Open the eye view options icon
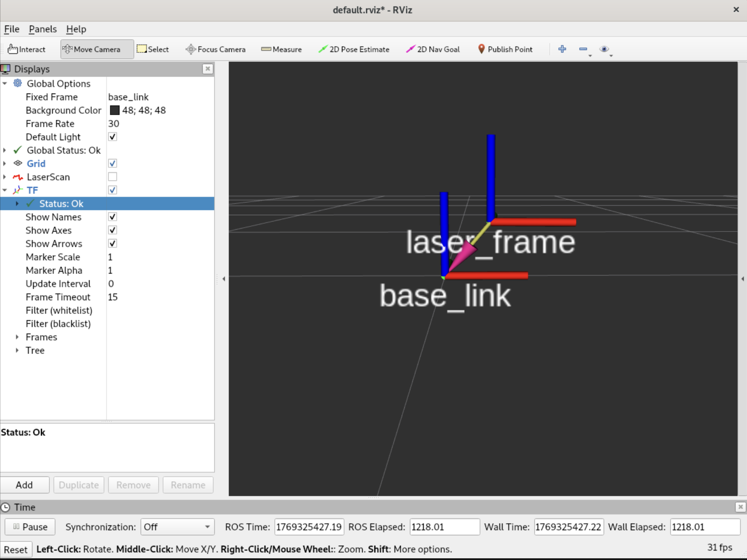 click(x=604, y=49)
